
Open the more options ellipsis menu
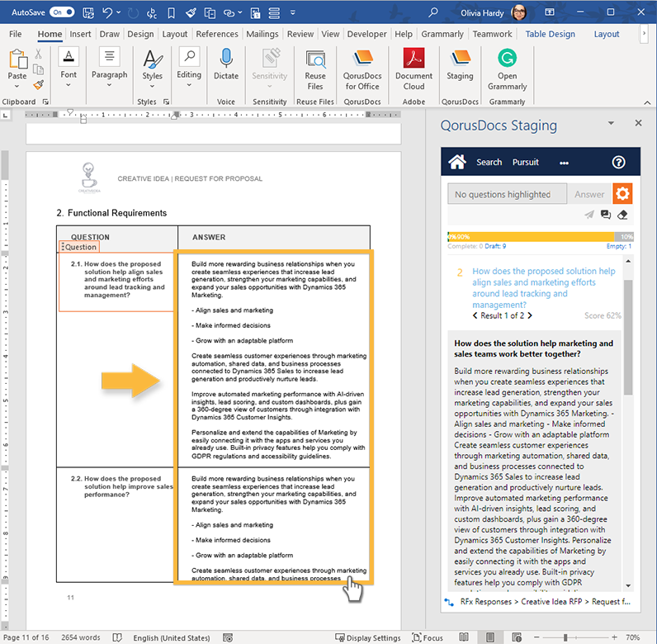(x=564, y=163)
